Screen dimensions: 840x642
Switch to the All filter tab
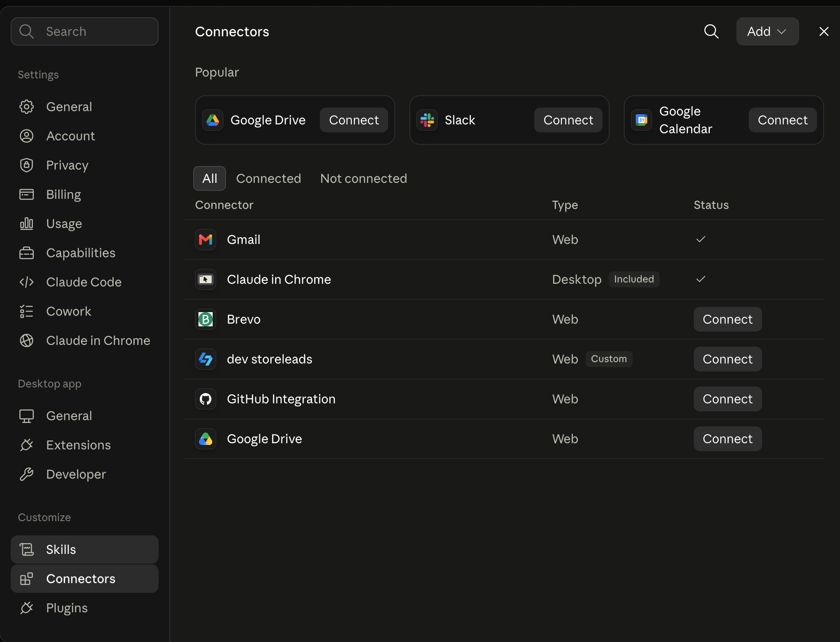210,178
